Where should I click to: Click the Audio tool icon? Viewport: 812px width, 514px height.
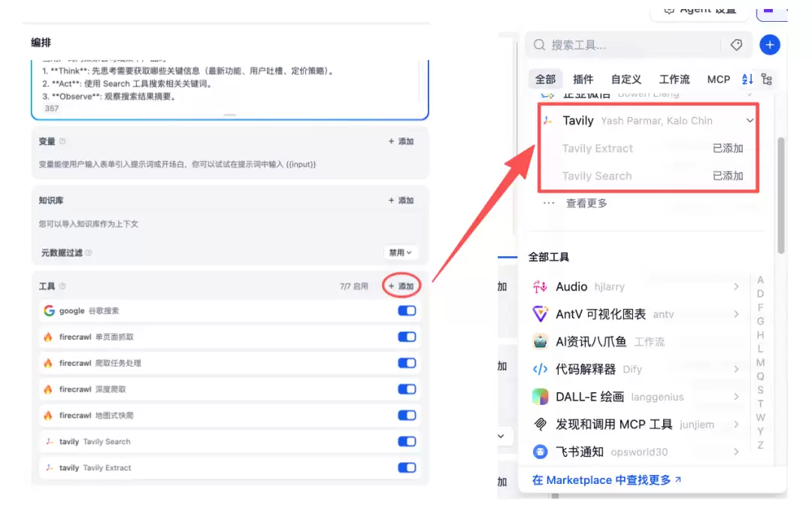tap(540, 287)
